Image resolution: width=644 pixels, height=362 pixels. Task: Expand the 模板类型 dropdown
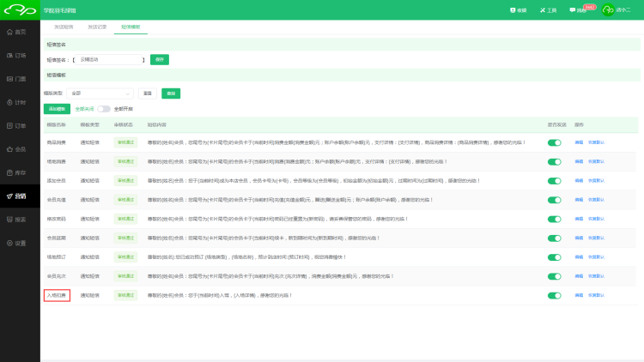[101, 93]
